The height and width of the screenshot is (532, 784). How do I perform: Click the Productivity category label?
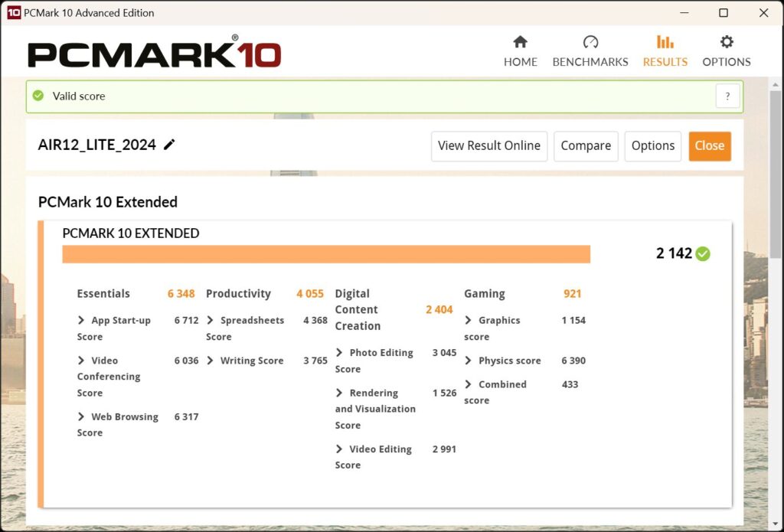[239, 293]
